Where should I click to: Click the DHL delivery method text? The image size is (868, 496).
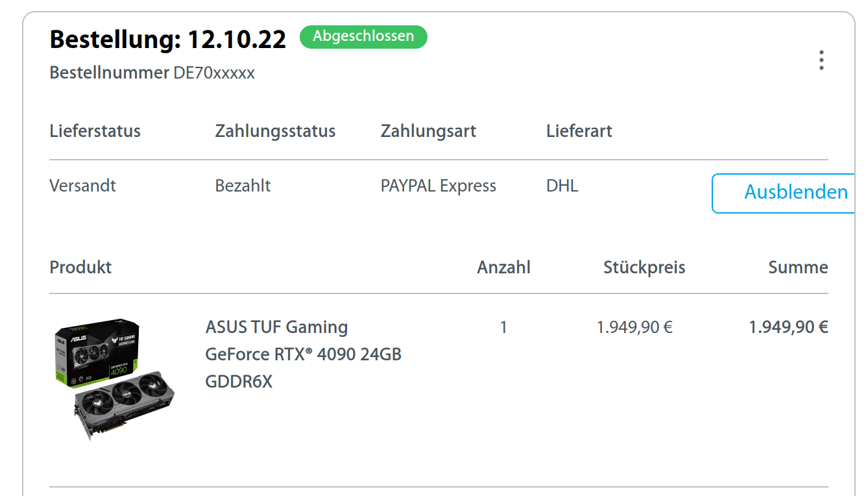pos(562,186)
